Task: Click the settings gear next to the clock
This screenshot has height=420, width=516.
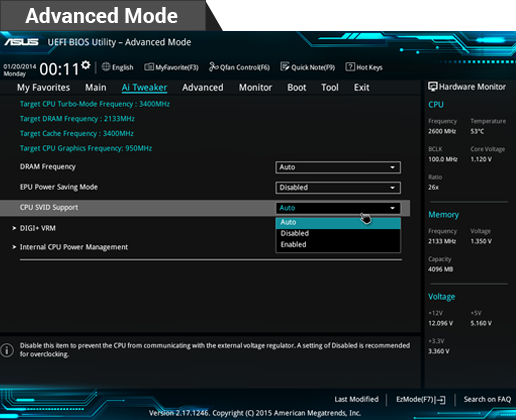Action: pyautogui.click(x=86, y=65)
